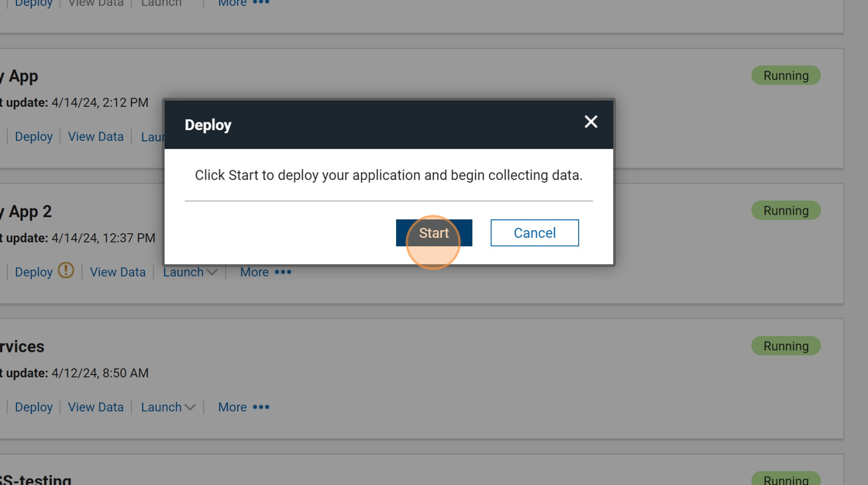Viewport: 868px width, 485px height.
Task: Click the Running status badge for App 2
Action: pyautogui.click(x=785, y=211)
